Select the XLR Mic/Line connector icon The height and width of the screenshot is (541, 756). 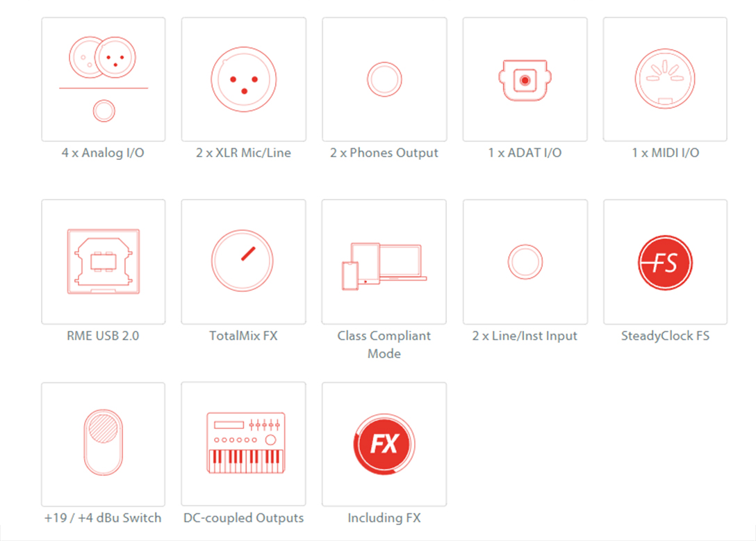(x=244, y=79)
